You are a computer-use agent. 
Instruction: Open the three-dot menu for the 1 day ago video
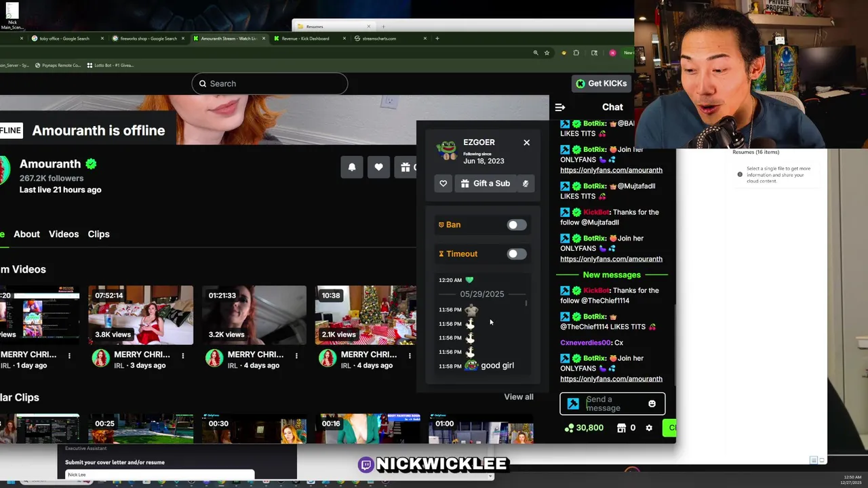point(69,355)
